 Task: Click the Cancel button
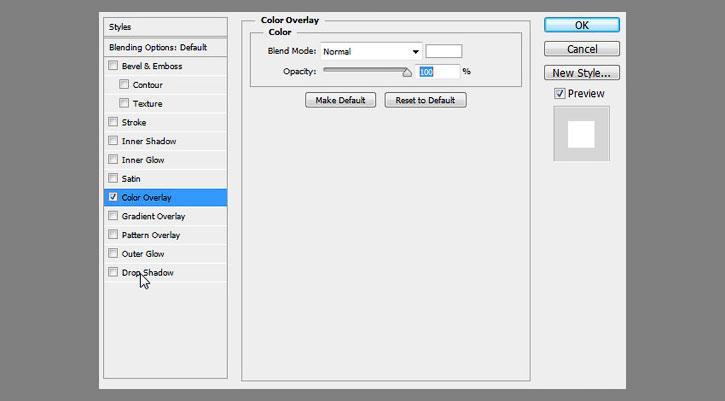pos(582,49)
